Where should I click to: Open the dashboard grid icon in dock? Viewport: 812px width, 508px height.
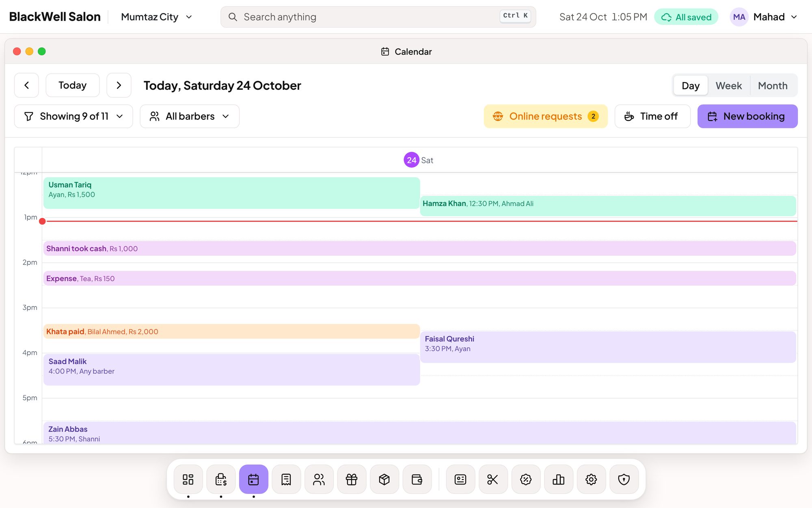tap(188, 479)
